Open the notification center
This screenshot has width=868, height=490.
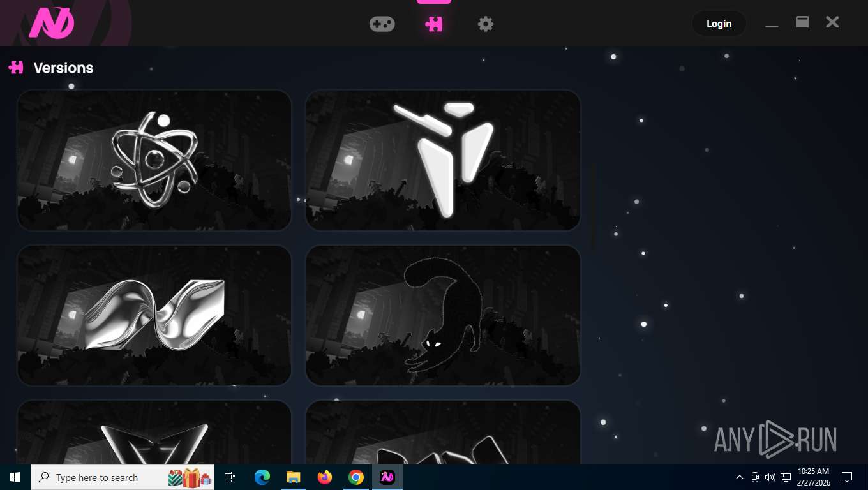847,477
